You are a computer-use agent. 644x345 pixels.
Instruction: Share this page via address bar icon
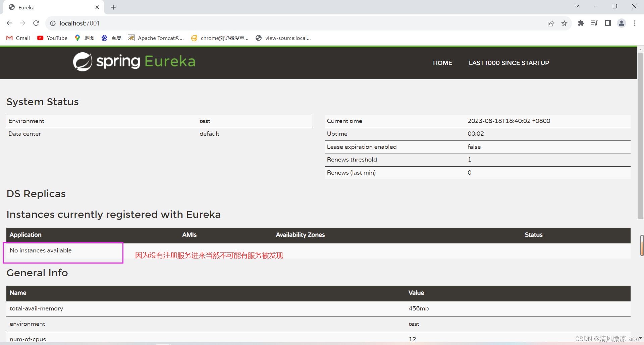tap(551, 23)
